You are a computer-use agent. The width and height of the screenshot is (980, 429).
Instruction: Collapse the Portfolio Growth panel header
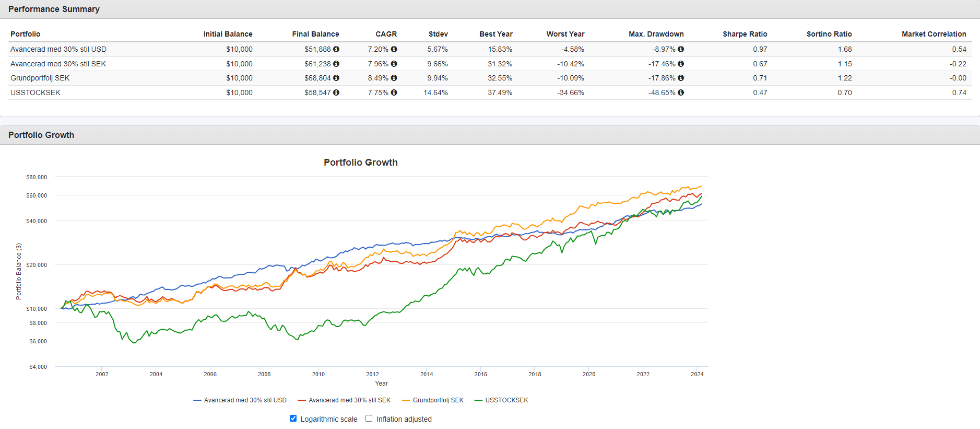pyautogui.click(x=41, y=135)
